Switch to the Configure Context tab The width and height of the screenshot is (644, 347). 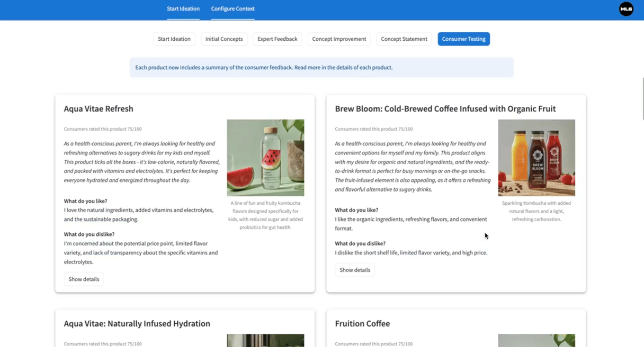(232, 9)
